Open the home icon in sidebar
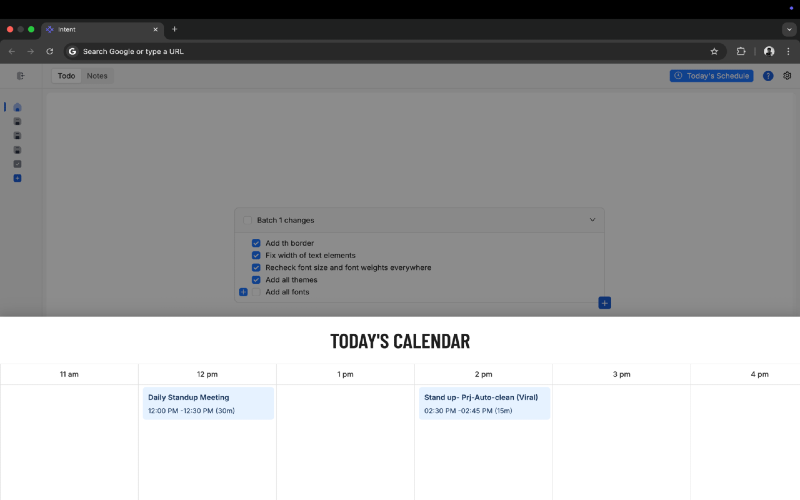 [x=17, y=107]
